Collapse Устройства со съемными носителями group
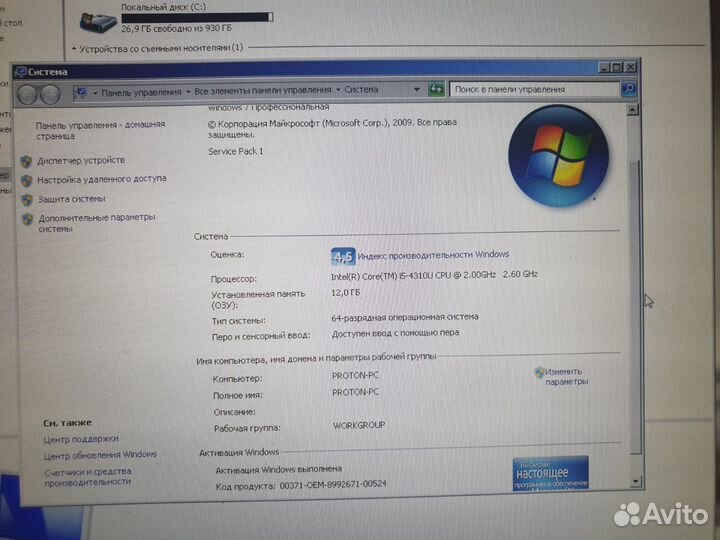Viewport: 720px width, 540px height. pos(74,48)
